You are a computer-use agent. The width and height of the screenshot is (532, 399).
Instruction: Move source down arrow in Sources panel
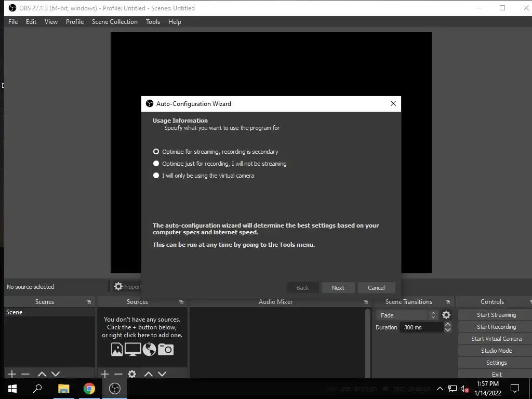pos(162,374)
